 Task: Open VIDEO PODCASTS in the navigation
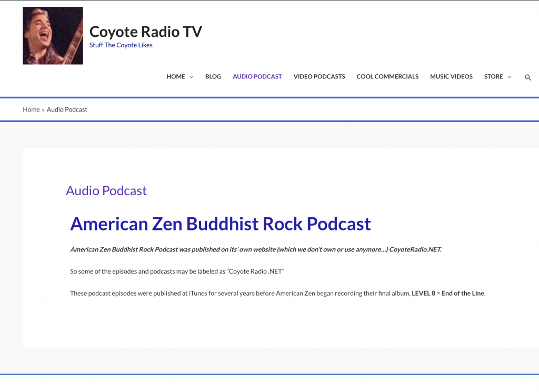(320, 77)
